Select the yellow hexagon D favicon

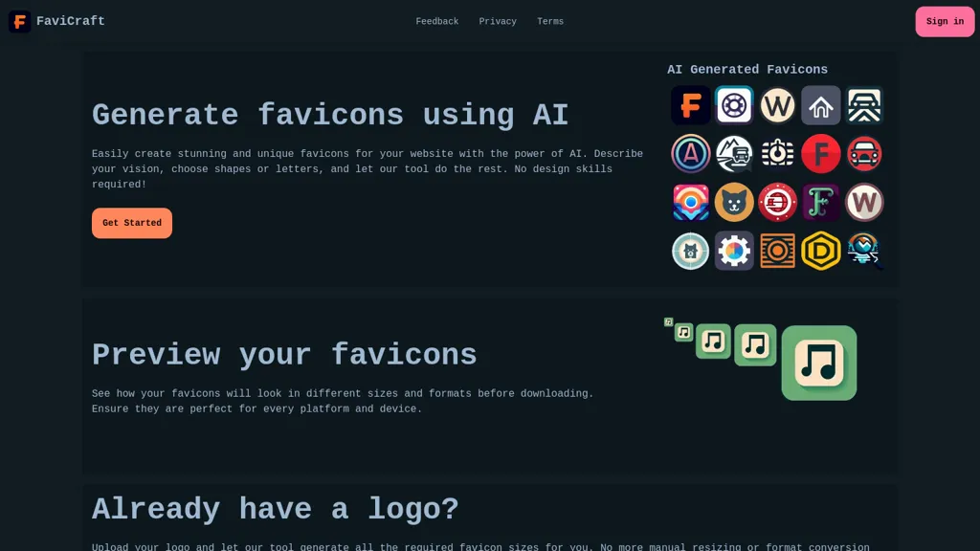coord(820,251)
